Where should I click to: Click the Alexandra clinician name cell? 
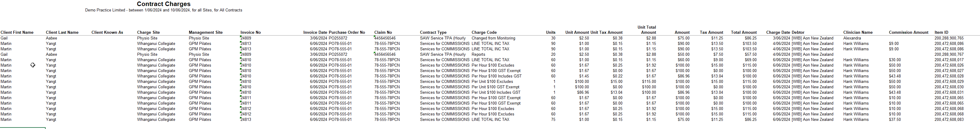click(x=852, y=38)
